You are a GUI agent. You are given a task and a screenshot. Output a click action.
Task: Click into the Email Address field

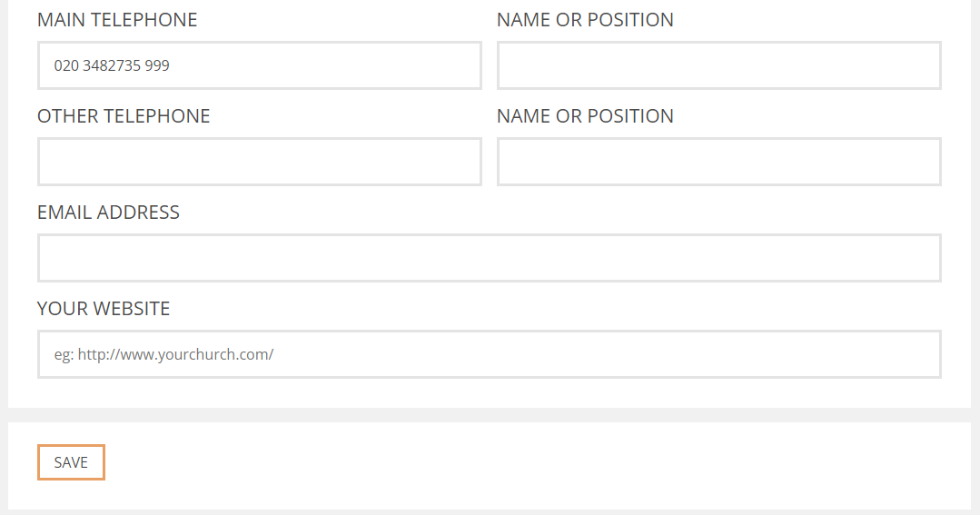(490, 258)
